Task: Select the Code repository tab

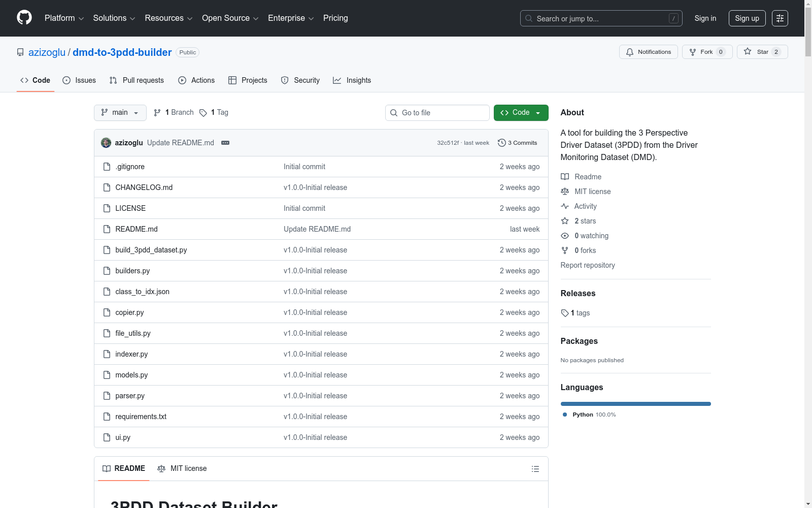Action: click(x=36, y=80)
